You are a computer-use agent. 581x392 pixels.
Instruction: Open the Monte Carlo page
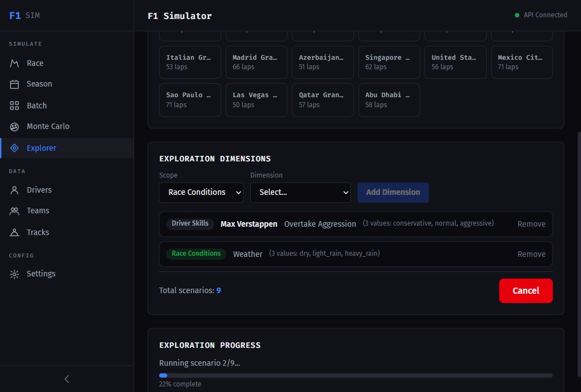click(x=48, y=126)
